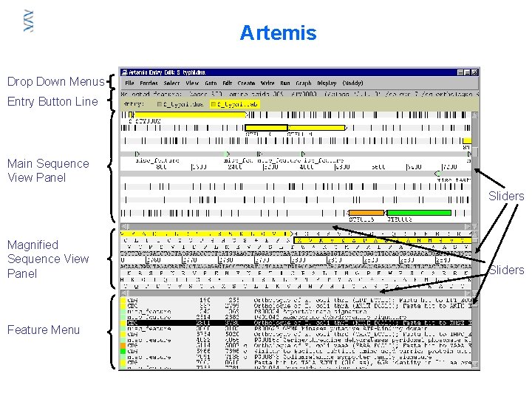Click the feature list vertical scrollbar thumb
This screenshot has height=399, width=532.
click(475, 304)
